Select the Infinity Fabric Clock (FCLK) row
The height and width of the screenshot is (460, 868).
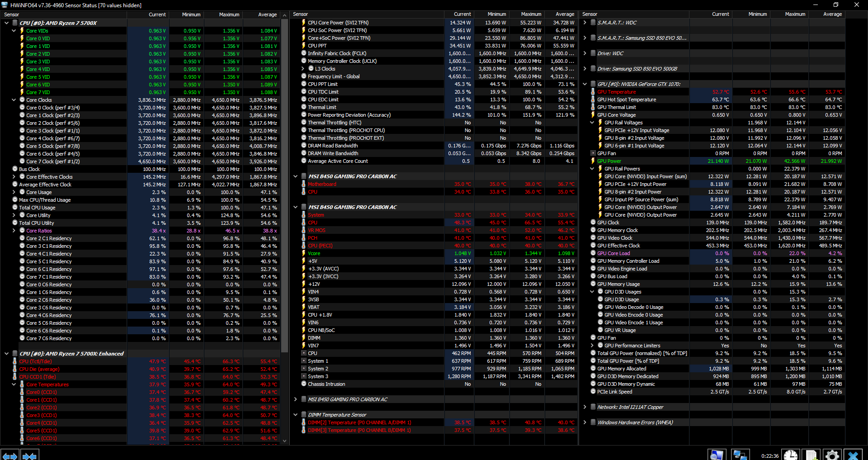[x=434, y=53]
